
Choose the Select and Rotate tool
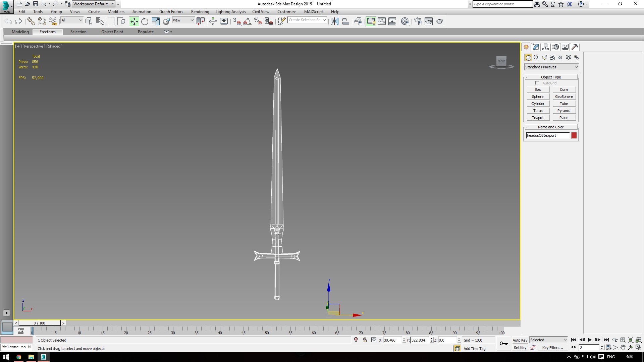145,21
